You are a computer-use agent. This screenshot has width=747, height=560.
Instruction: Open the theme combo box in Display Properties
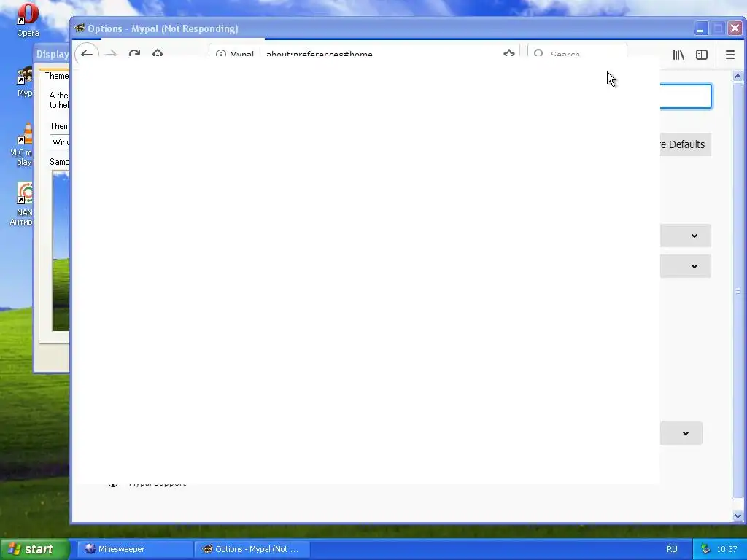[x=60, y=142]
